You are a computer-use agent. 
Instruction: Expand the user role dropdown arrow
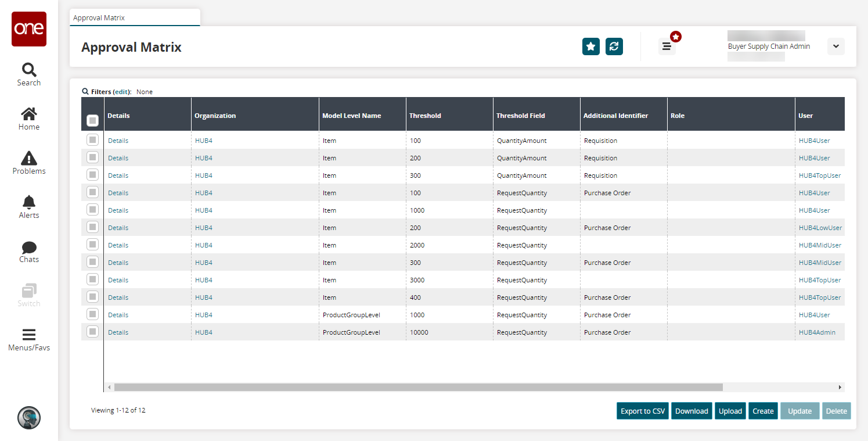[x=835, y=46]
